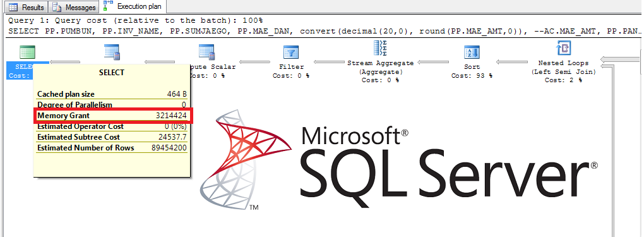Select the Compute Scalar operator icon
Viewport: 644px width, 237px height.
pos(207,52)
